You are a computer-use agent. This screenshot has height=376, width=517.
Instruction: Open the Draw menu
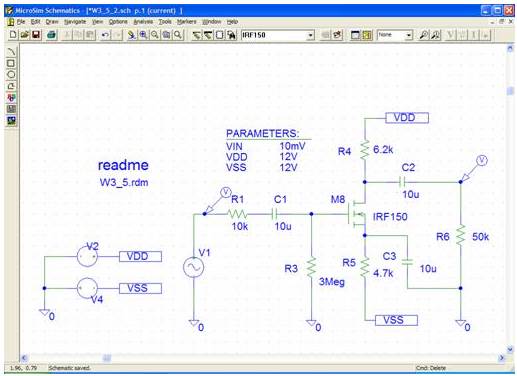[52, 22]
